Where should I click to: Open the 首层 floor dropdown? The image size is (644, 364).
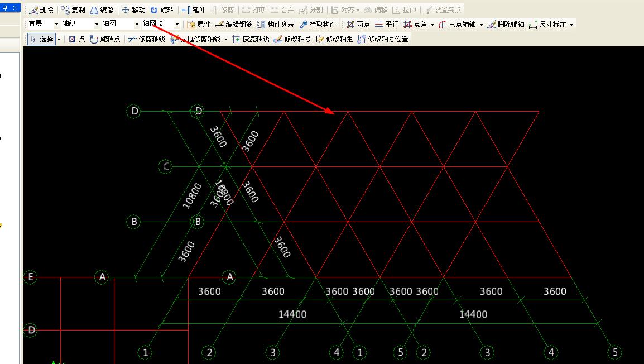click(57, 24)
